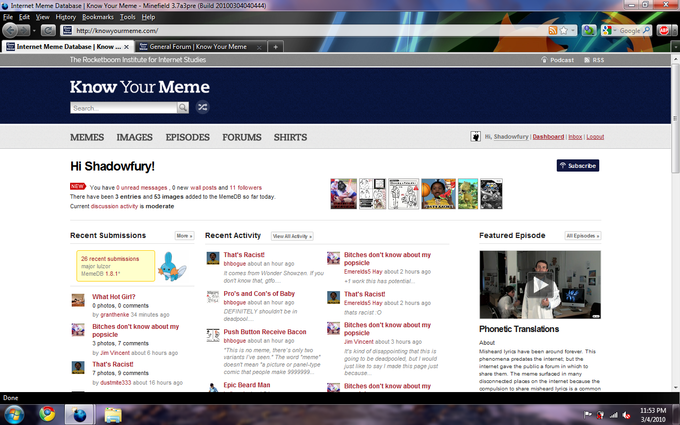Click the magnifier in the Google search box
680x425 pixels.
[647, 30]
